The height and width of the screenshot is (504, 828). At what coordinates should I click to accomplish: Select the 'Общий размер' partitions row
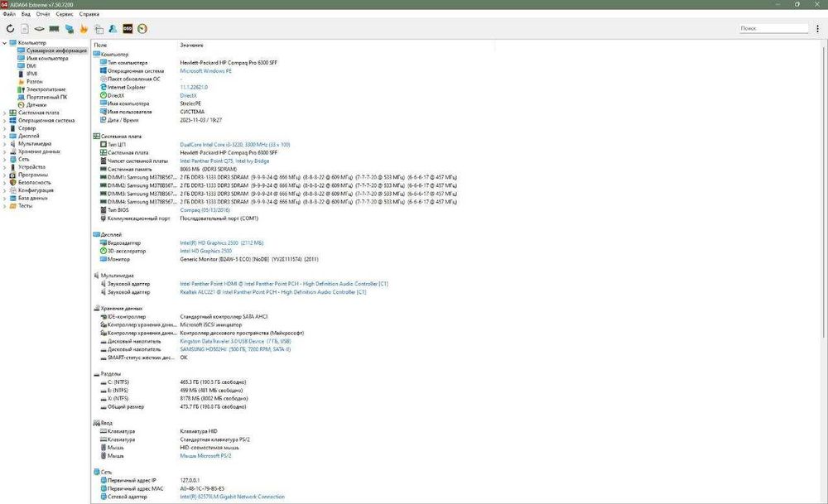(173, 407)
